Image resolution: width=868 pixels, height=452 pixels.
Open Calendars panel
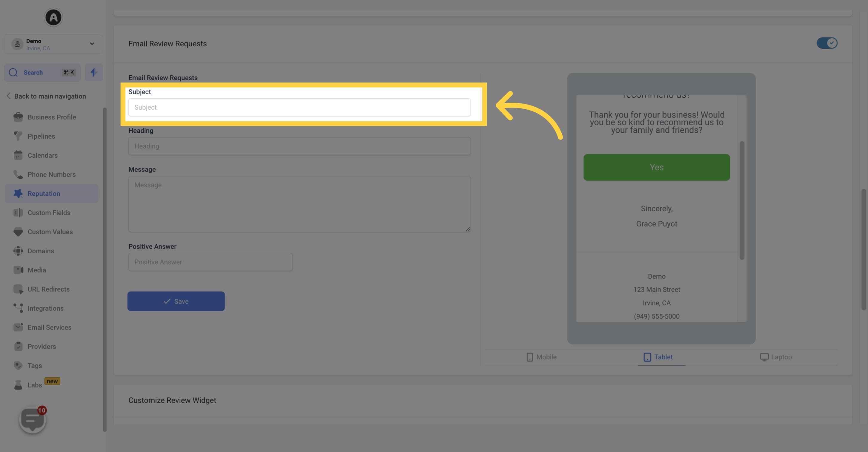coord(42,155)
